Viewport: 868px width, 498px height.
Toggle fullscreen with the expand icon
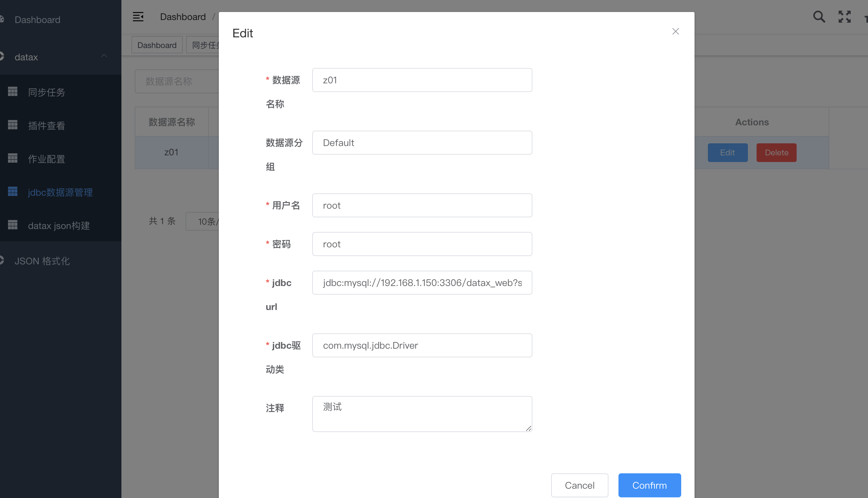(844, 17)
